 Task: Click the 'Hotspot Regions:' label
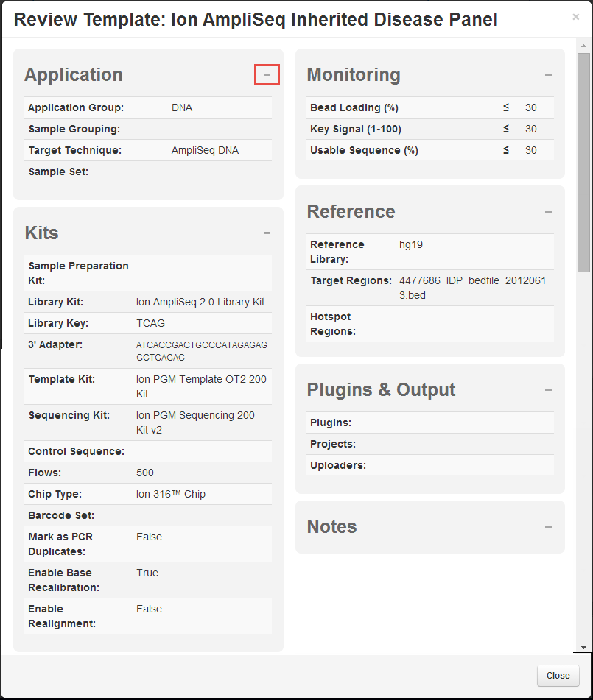333,324
